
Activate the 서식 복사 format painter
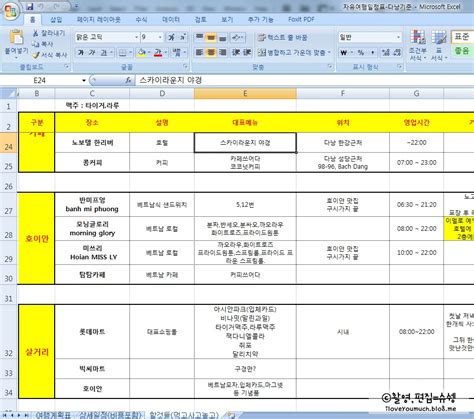[x=50, y=55]
